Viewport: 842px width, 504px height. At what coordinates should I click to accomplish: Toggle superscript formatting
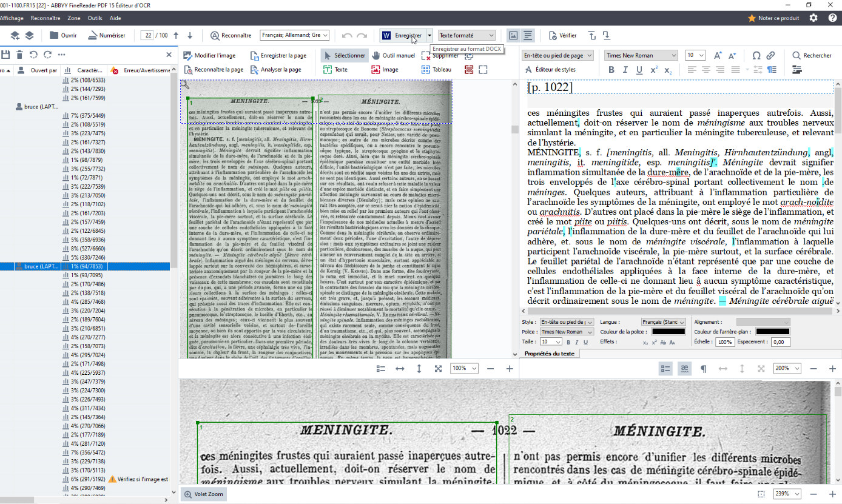(x=654, y=70)
